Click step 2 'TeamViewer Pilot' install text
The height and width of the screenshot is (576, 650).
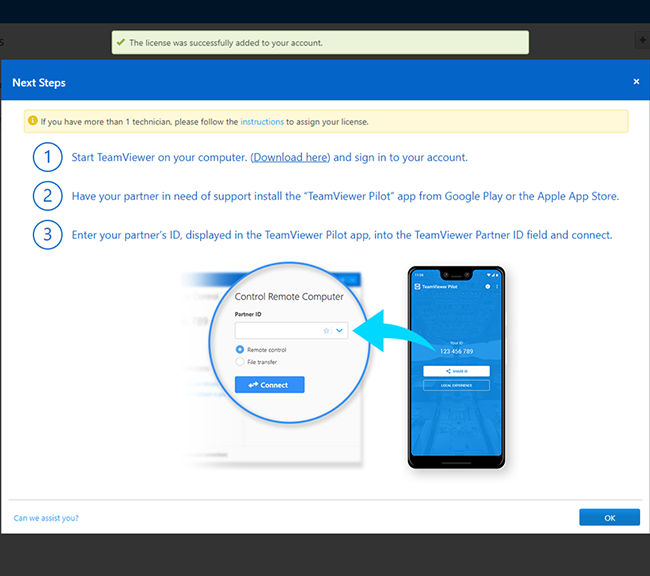point(345,196)
